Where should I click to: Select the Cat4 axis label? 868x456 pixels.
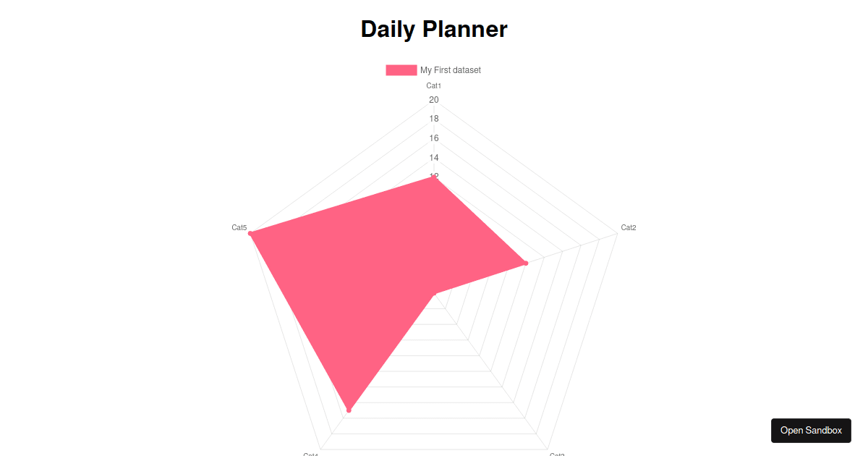coord(311,454)
